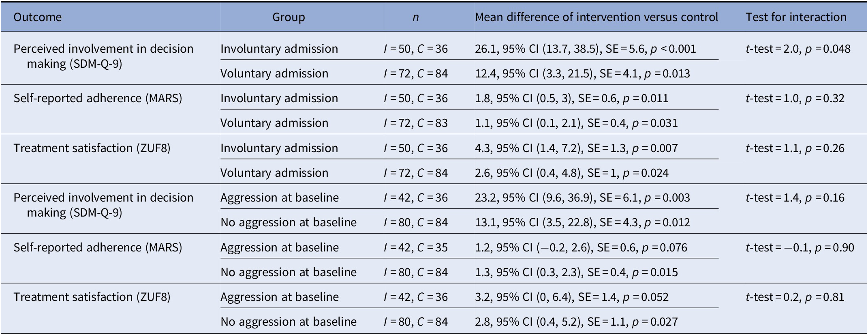This screenshot has height=335, width=868.
Task: Click the cell reading t-test = 2.0, p = 0.048
Action: [x=798, y=49]
